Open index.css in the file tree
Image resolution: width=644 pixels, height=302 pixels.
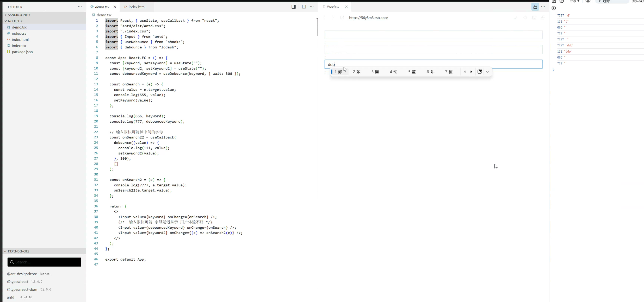click(44, 33)
